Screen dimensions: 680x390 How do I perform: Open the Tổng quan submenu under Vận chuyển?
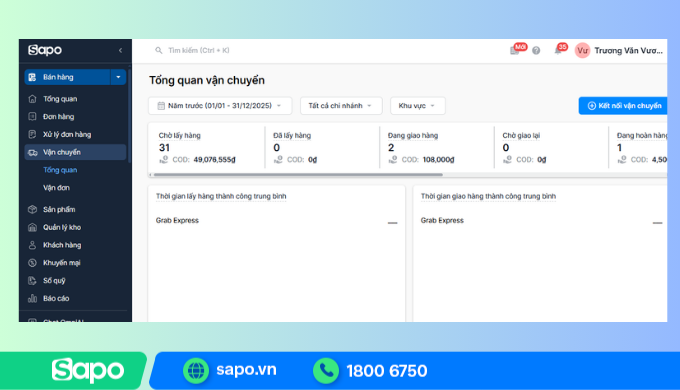pos(60,170)
